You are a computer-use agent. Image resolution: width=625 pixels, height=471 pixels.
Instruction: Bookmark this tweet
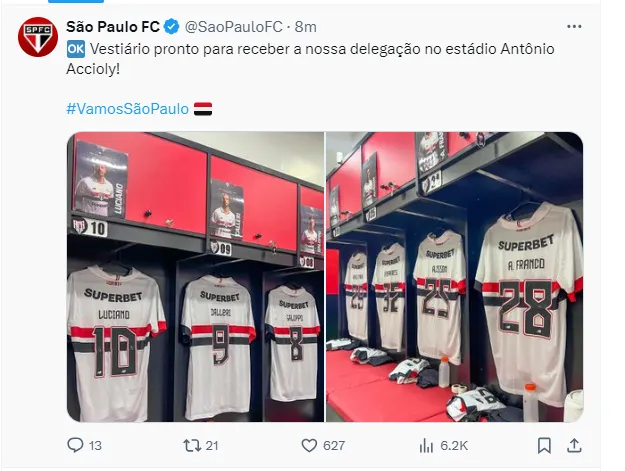[544, 445]
